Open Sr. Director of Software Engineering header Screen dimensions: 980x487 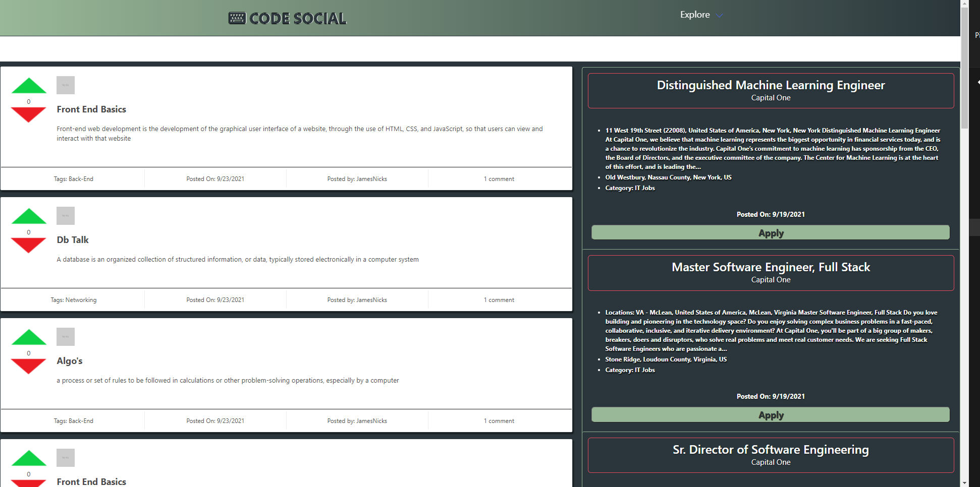(x=771, y=455)
